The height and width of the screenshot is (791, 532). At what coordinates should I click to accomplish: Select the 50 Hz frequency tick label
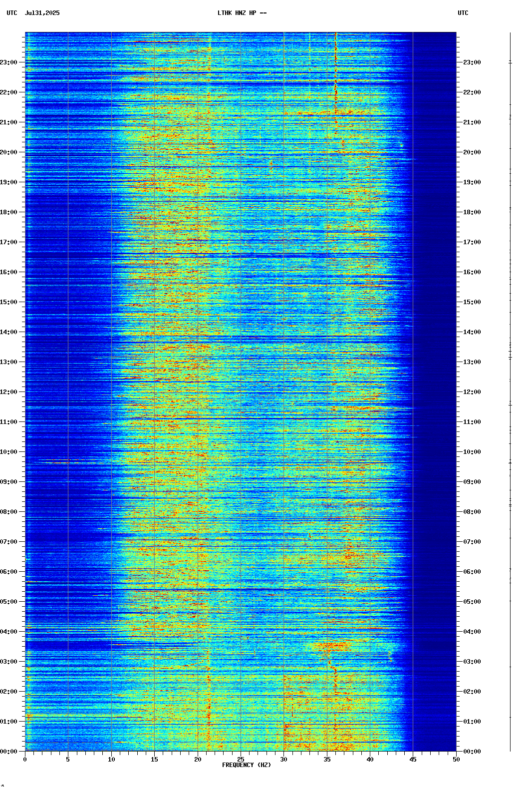(x=456, y=760)
